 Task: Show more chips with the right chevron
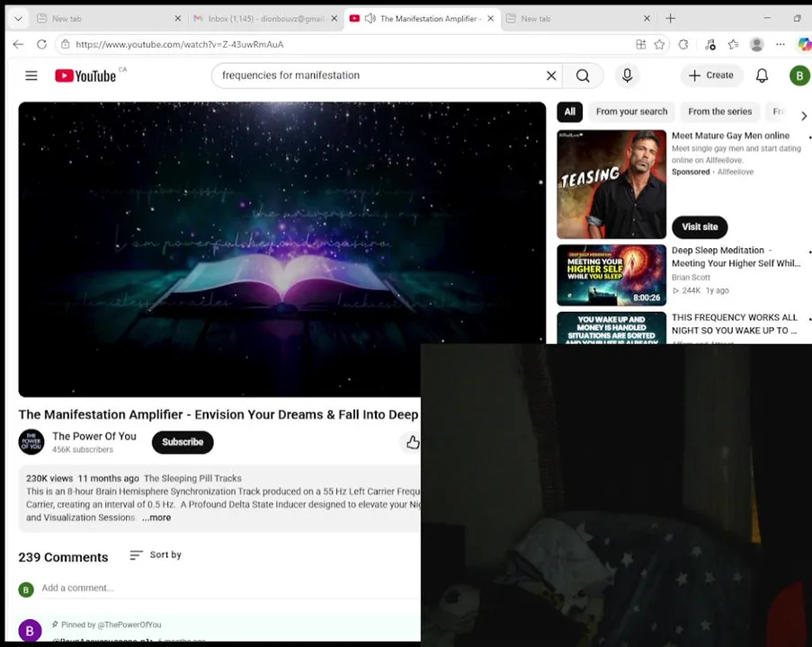(804, 116)
